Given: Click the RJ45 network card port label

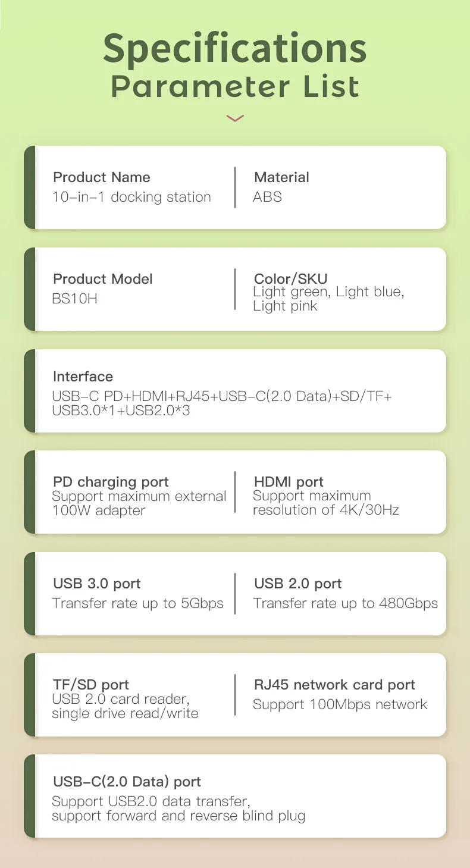Looking at the screenshot, I should (x=334, y=685).
